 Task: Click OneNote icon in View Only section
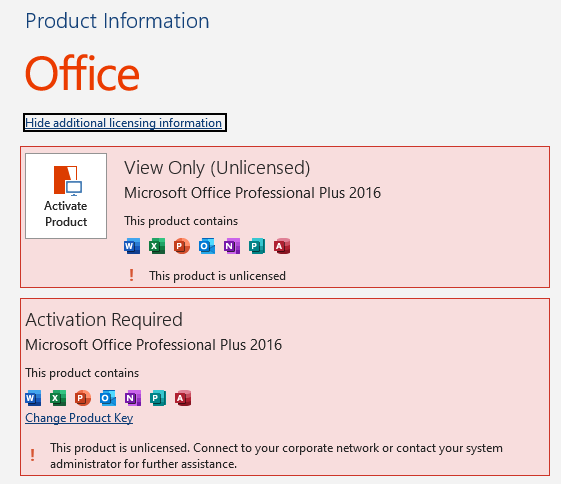pos(232,246)
